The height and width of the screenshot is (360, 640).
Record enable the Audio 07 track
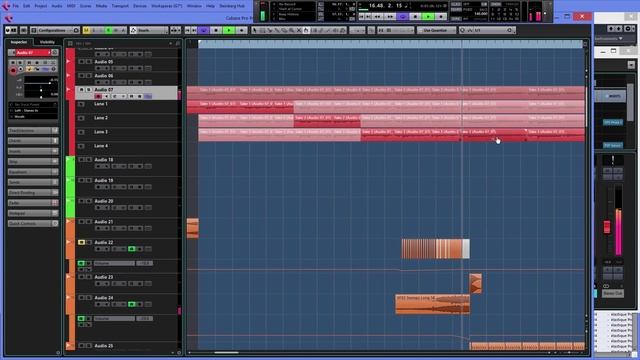98,96
